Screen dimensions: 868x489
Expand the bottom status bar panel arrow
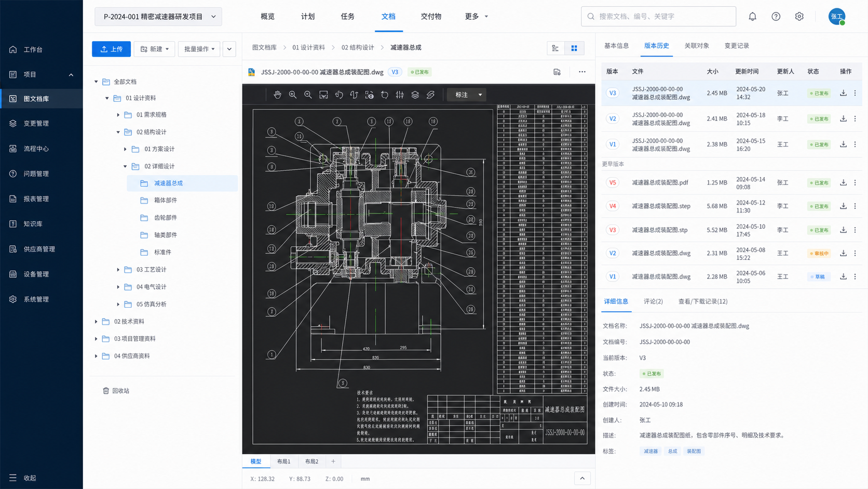click(582, 479)
